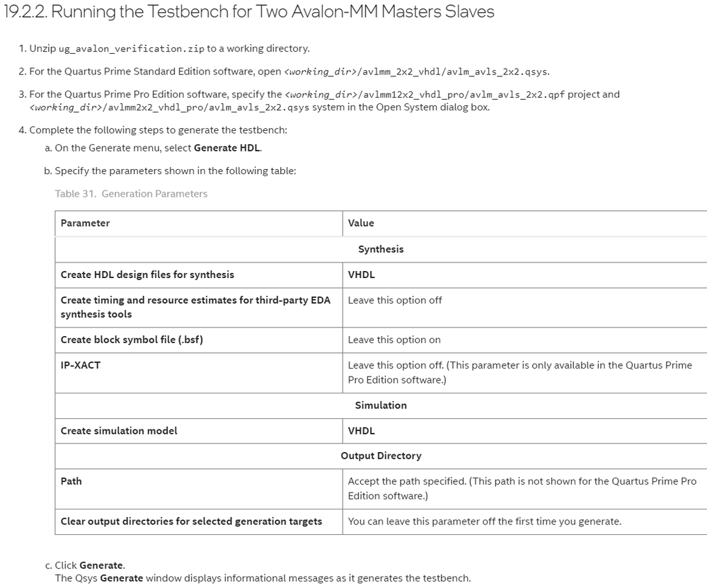This screenshot has width=707, height=588.
Task: Click the VHDL value in the synthesis row
Action: coord(362,275)
